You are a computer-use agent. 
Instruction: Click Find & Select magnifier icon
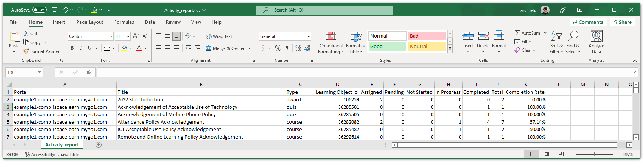(x=573, y=36)
